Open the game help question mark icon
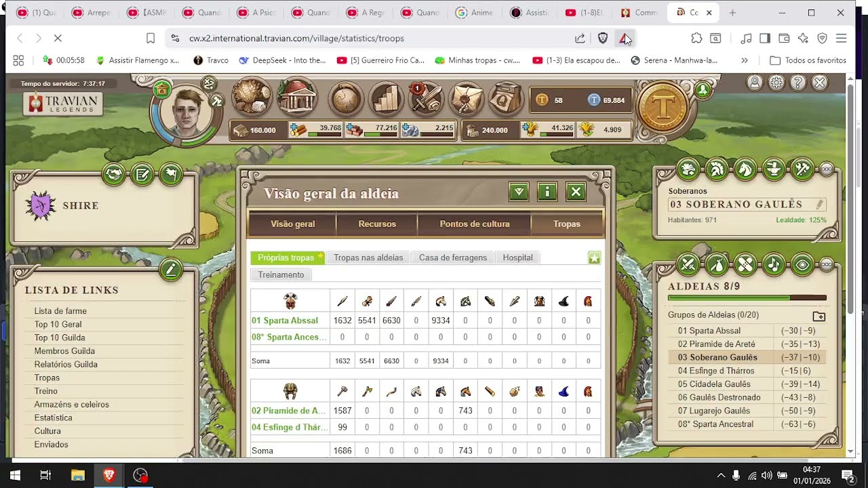This screenshot has height=488, width=868. coord(798,83)
